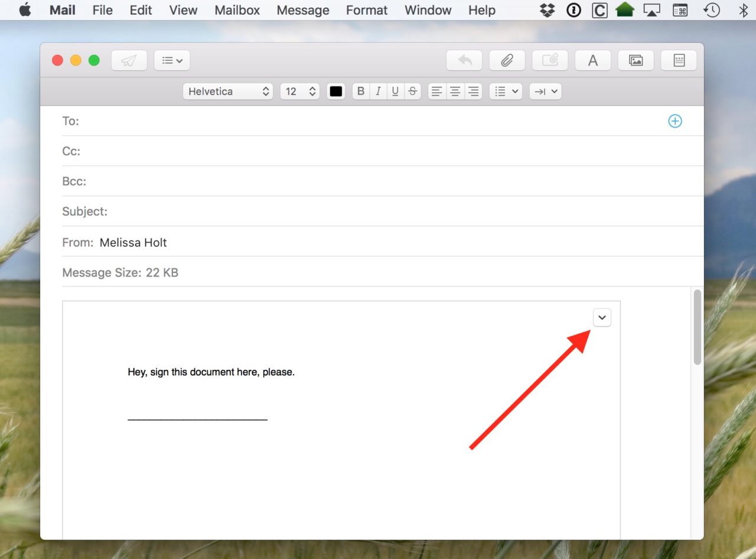The width and height of the screenshot is (756, 559).
Task: Open the Help menu
Action: coord(482,10)
